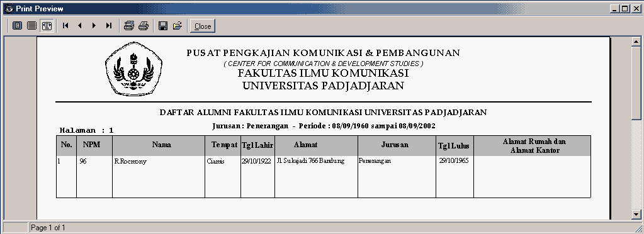Click the 'UNIVERSITAS PADJADJARAN' heading line
Image resolution: width=644 pixels, height=234 pixels.
(x=323, y=86)
